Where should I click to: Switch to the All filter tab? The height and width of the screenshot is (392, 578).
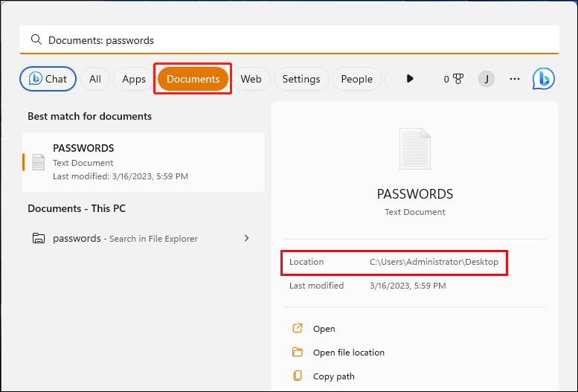click(x=95, y=79)
